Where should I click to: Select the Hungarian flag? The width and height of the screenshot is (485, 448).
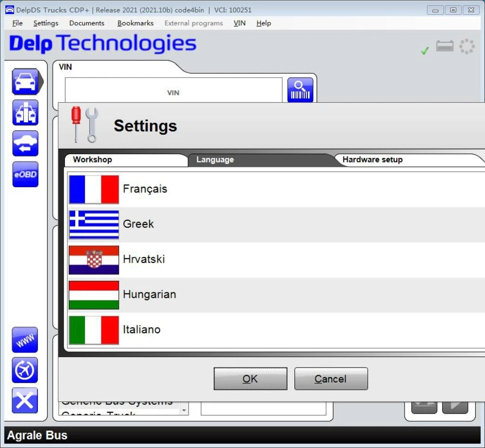94,295
